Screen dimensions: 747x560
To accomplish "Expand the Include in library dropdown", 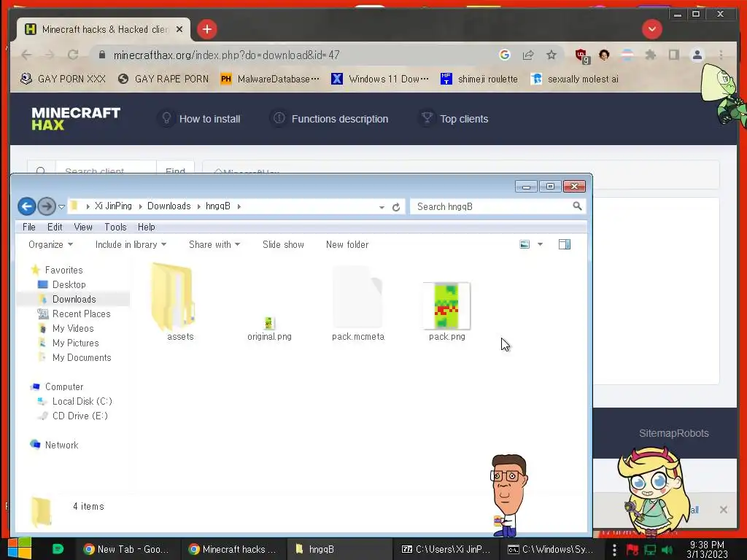I will (131, 245).
